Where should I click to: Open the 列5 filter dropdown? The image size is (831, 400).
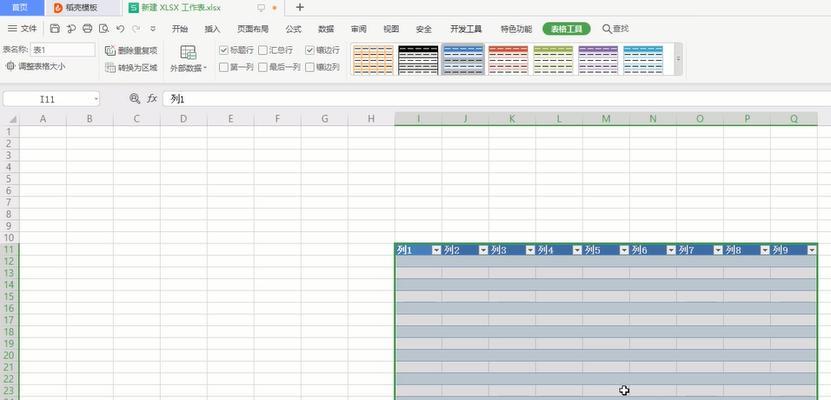pos(624,251)
